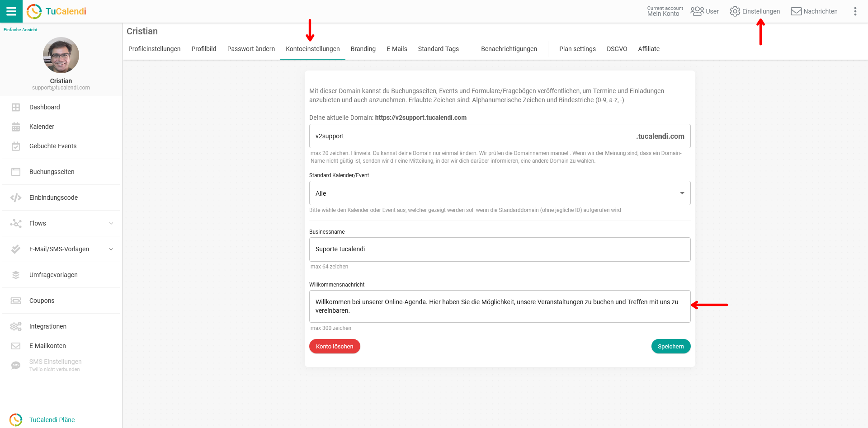This screenshot has width=868, height=428.
Task: Click the Dashboard grid icon
Action: 16,107
